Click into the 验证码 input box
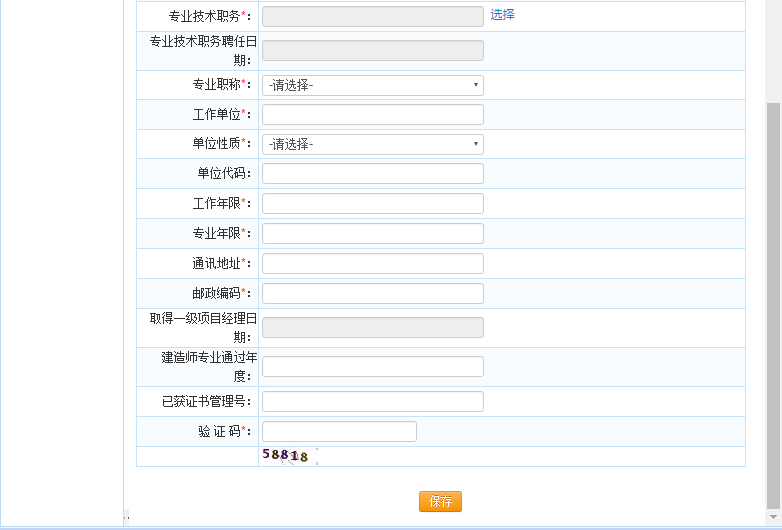The width and height of the screenshot is (782, 530). coord(339,432)
